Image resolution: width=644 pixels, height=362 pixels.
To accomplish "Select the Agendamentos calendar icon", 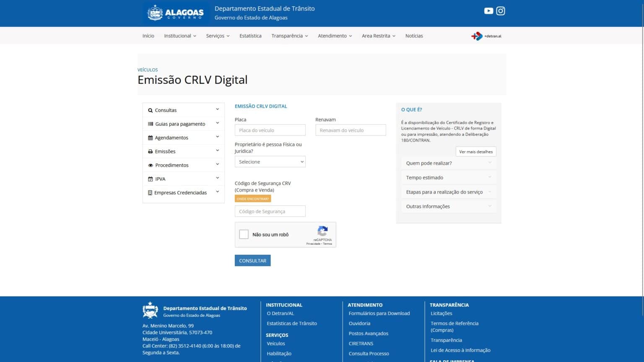I will coord(151,137).
